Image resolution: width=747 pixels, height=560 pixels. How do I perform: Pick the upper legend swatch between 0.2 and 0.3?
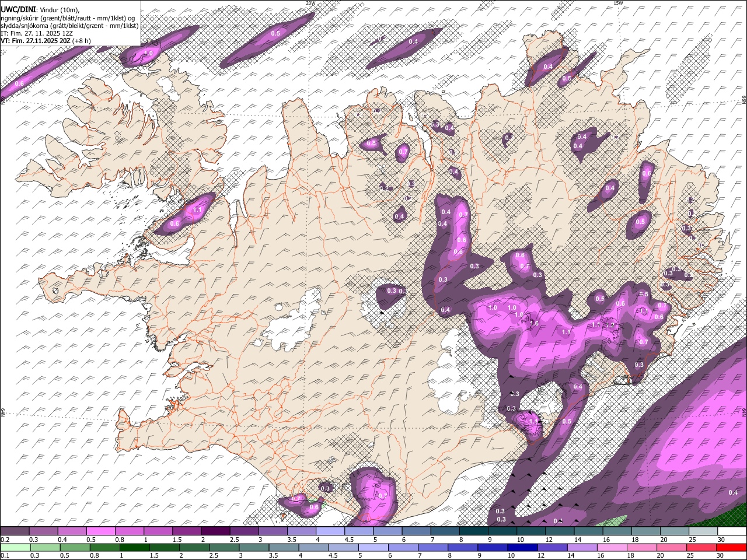[15, 531]
